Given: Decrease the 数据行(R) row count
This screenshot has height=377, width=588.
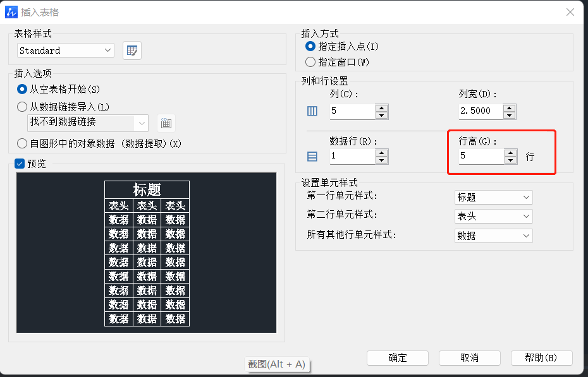Looking at the screenshot, I should [381, 160].
